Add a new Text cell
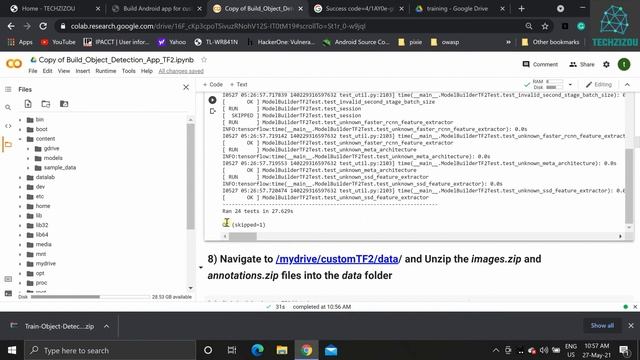This screenshot has width=640, height=360. click(239, 84)
